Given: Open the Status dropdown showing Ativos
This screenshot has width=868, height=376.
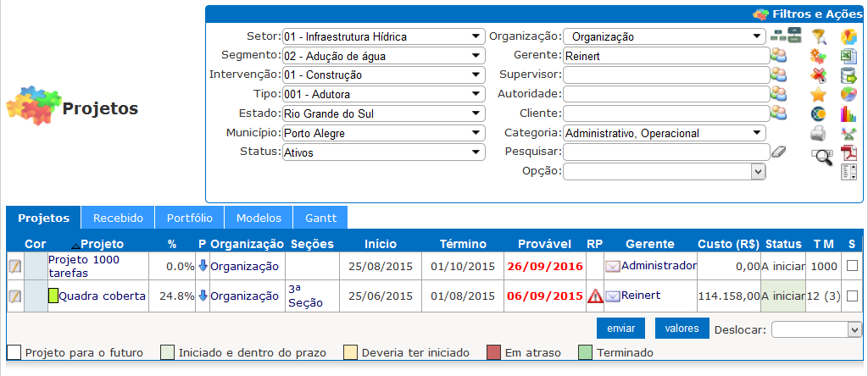Looking at the screenshot, I should (x=384, y=152).
